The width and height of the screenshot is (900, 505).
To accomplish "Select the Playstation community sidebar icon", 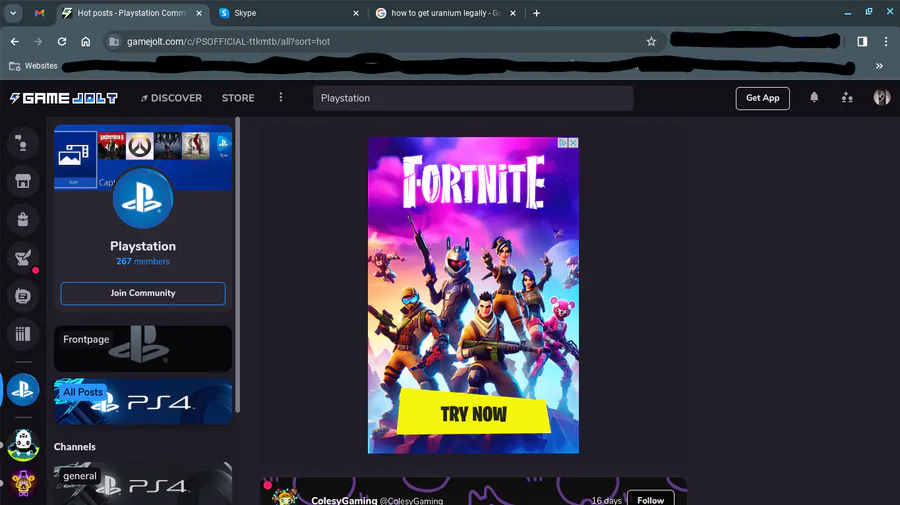I will pos(23,390).
